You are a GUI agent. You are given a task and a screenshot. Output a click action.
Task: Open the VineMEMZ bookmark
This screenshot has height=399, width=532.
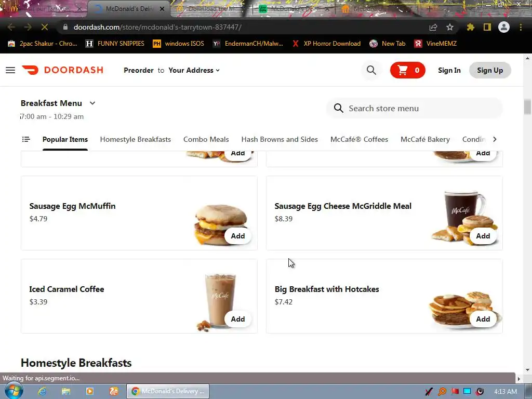pyautogui.click(x=435, y=44)
